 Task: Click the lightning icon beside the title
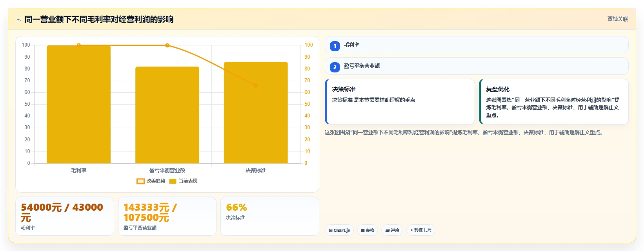point(18,20)
